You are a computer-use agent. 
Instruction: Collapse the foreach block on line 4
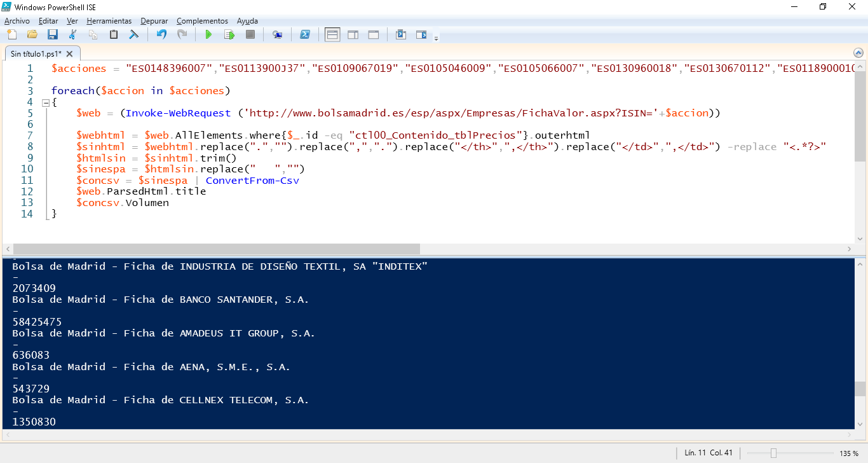pos(46,102)
